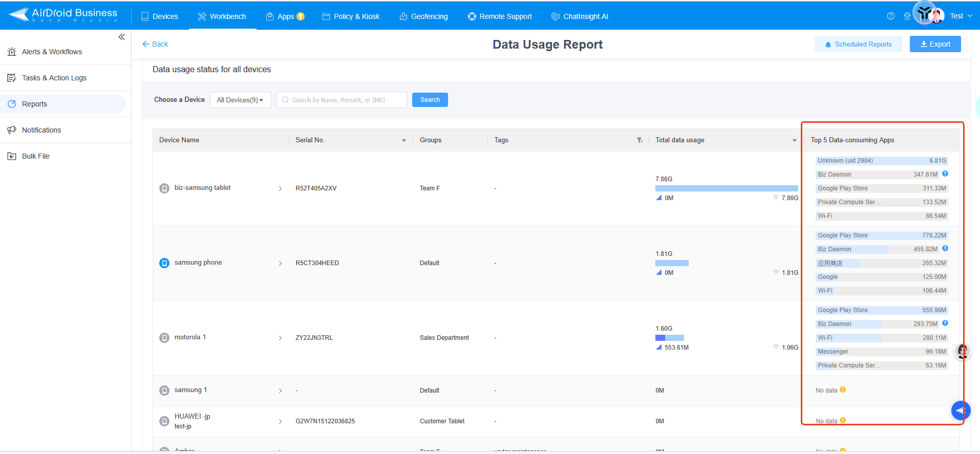Click warning icon in HUAWEI -jp No data
This screenshot has height=454, width=980.
(x=843, y=421)
